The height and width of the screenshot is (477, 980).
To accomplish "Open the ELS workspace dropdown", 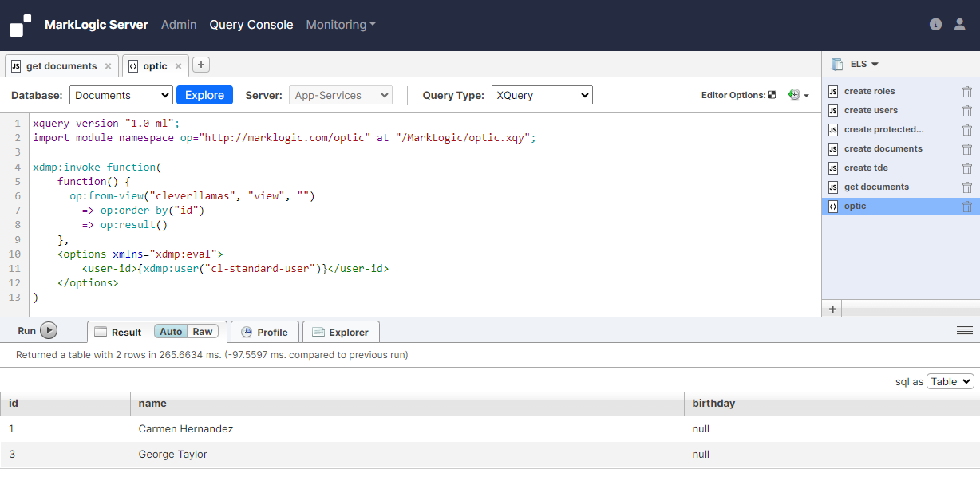I will click(x=864, y=64).
